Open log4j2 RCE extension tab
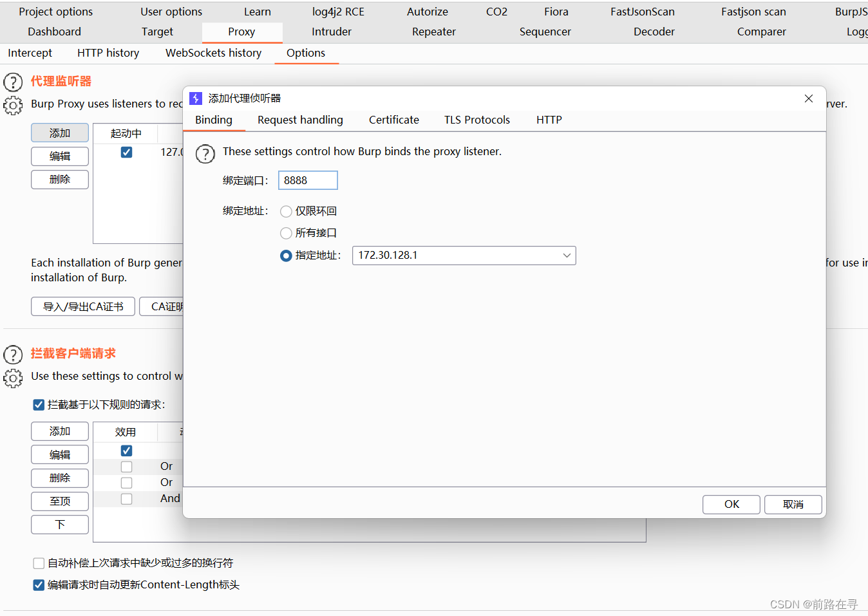868x616 pixels. click(x=338, y=12)
